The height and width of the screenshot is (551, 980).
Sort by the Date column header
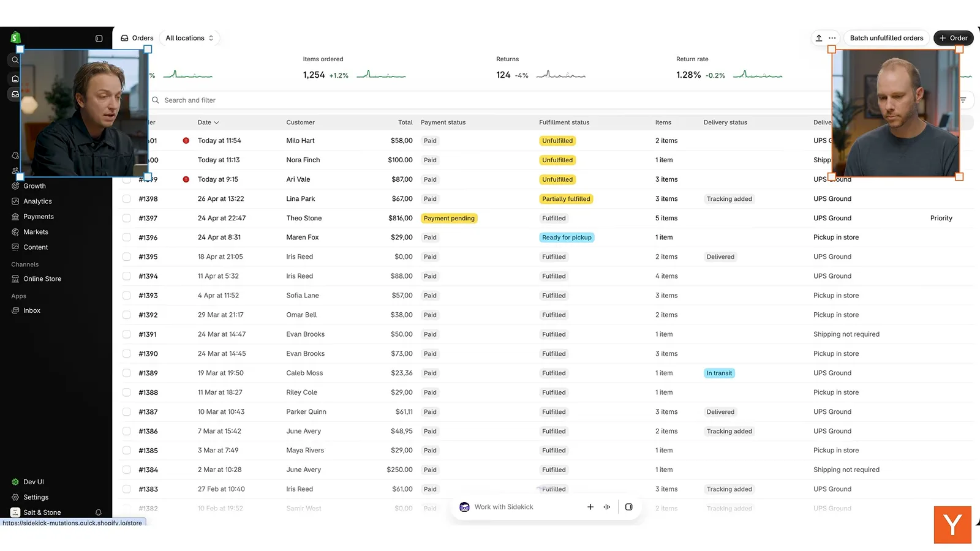(x=208, y=122)
